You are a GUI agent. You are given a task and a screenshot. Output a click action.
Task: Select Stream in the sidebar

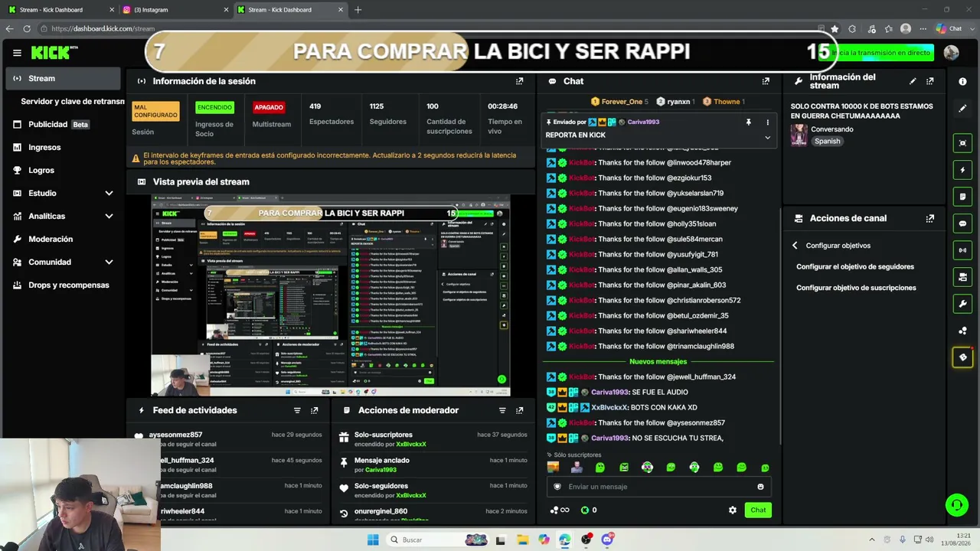[x=64, y=78]
